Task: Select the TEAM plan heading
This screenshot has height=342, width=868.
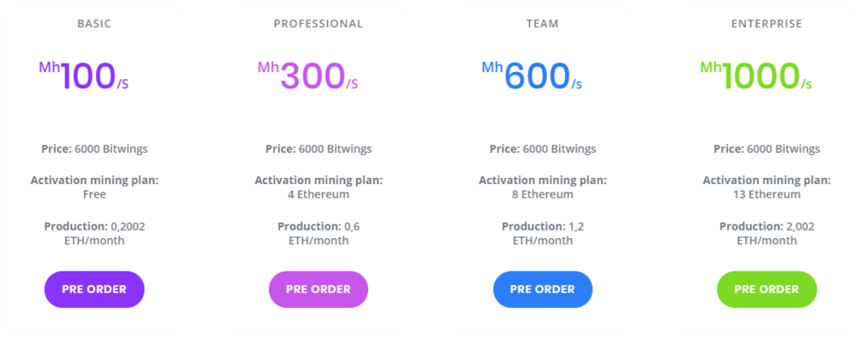Action: pos(542,24)
